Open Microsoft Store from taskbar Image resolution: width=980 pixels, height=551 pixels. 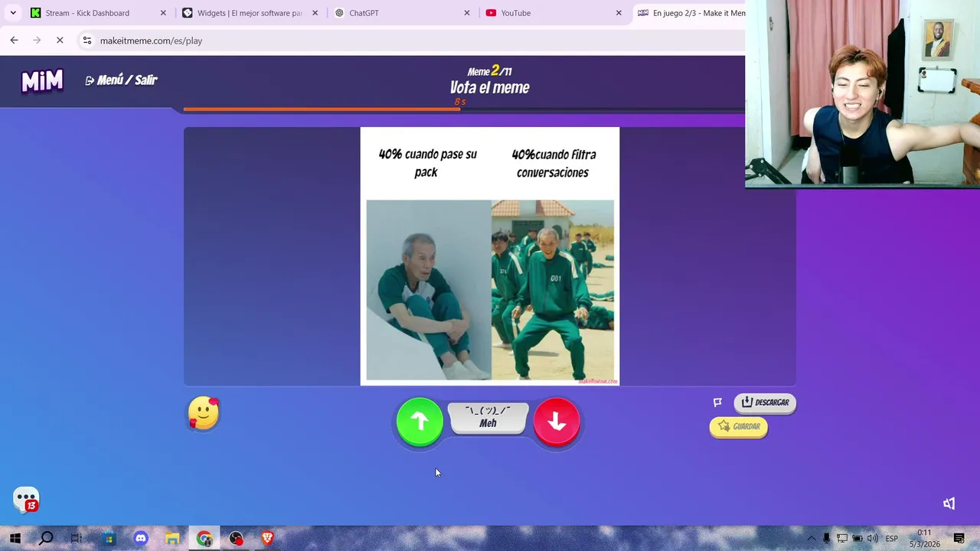pyautogui.click(x=109, y=538)
